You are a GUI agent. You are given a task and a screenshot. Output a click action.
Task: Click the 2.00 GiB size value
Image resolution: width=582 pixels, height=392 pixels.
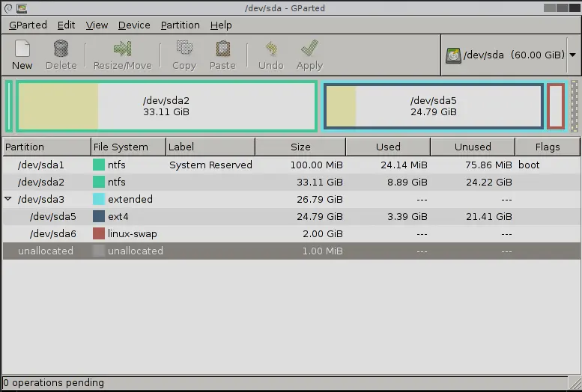coord(323,233)
